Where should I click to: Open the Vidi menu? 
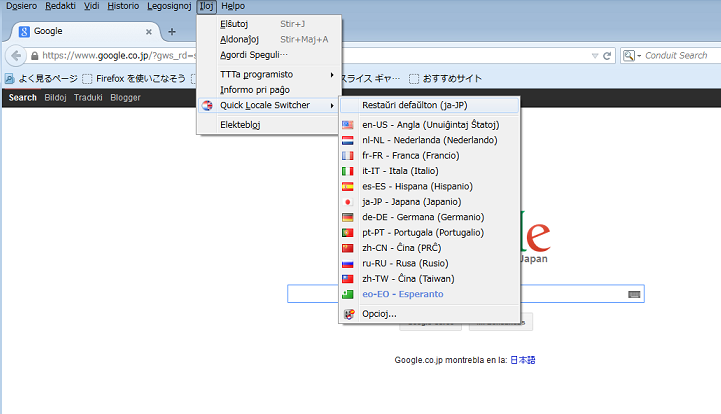click(92, 6)
